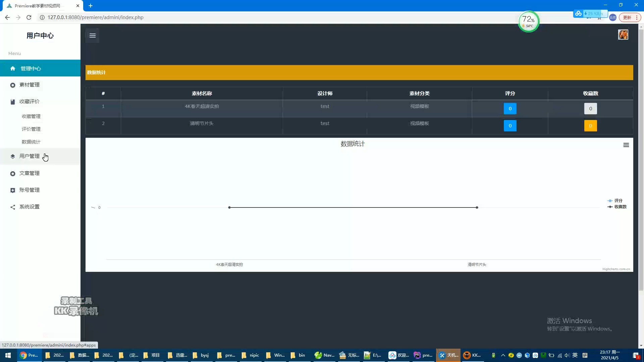Open the KK录像机 taskbar item
This screenshot has width=644, height=362.
[x=472, y=355]
